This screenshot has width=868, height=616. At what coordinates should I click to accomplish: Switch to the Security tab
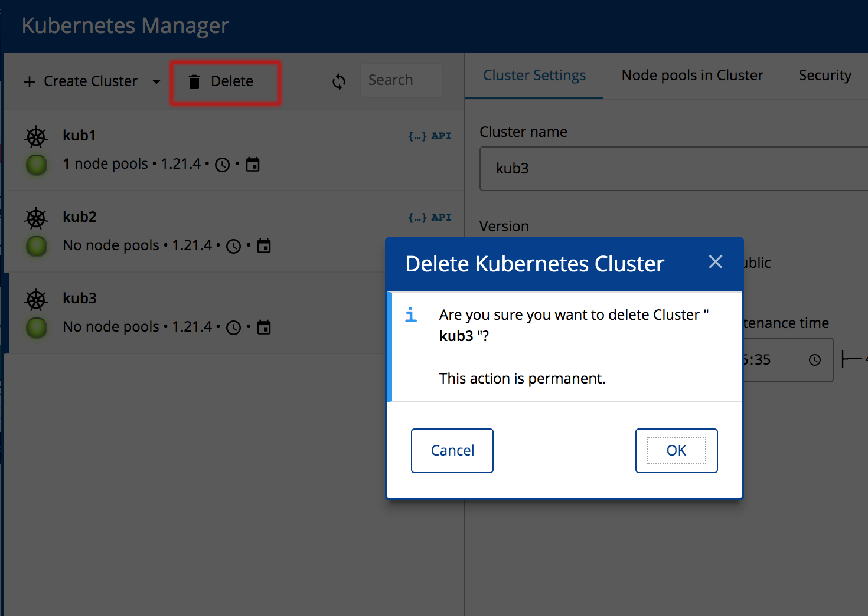point(825,76)
